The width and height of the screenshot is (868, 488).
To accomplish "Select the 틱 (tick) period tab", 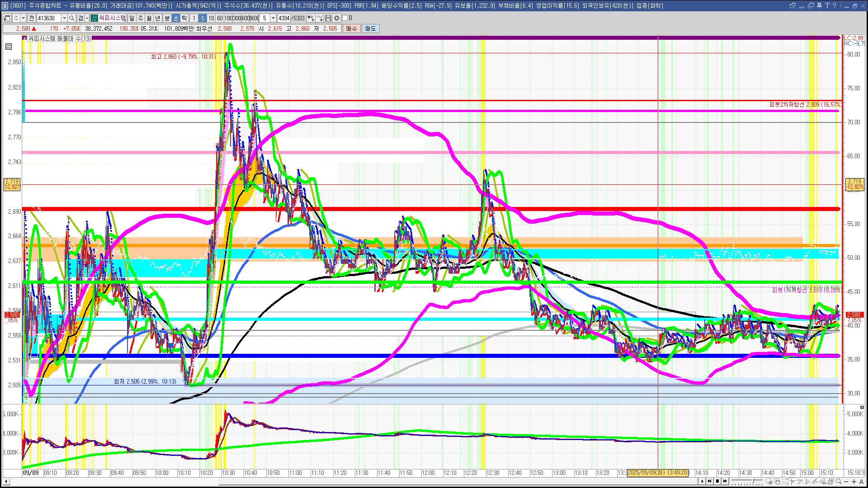I will click(184, 18).
